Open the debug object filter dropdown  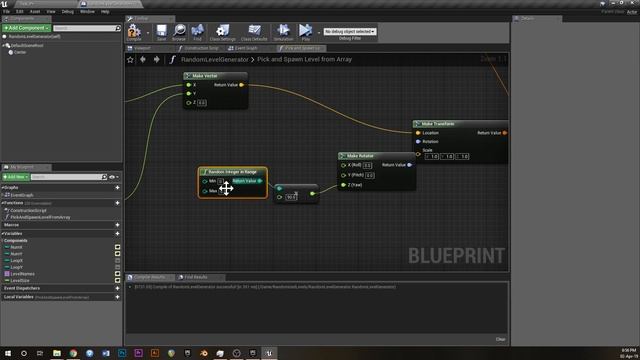pos(350,31)
